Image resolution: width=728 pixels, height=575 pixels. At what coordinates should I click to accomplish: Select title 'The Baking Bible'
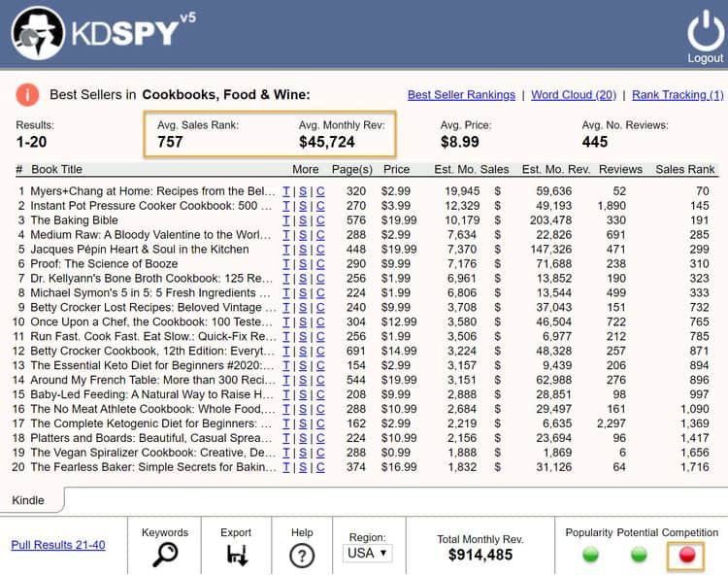[x=75, y=220]
